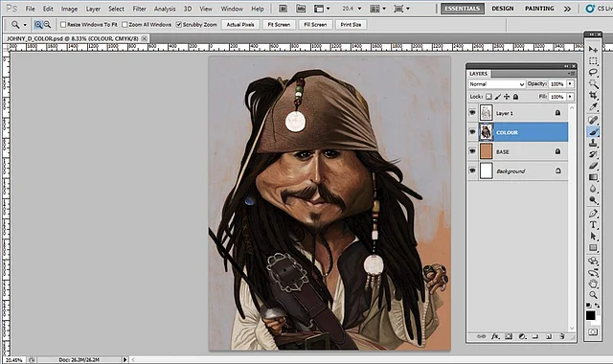Image resolution: width=613 pixels, height=364 pixels.
Task: Reset default foreground and background colors
Action: click(x=589, y=305)
